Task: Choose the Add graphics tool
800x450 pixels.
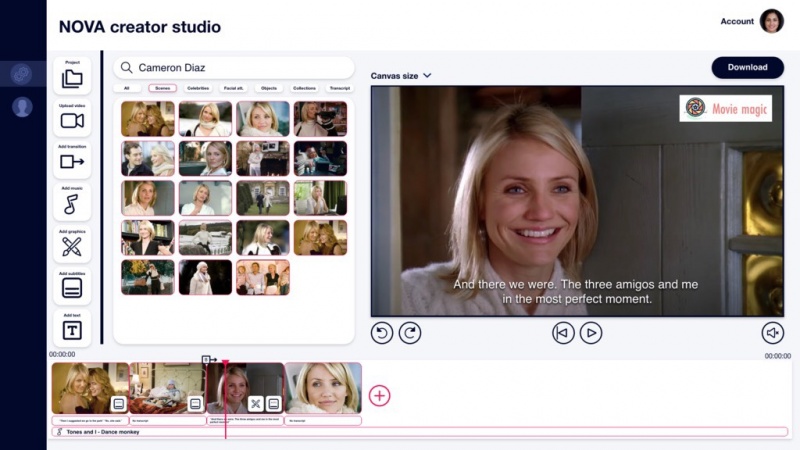Action: tap(71, 246)
